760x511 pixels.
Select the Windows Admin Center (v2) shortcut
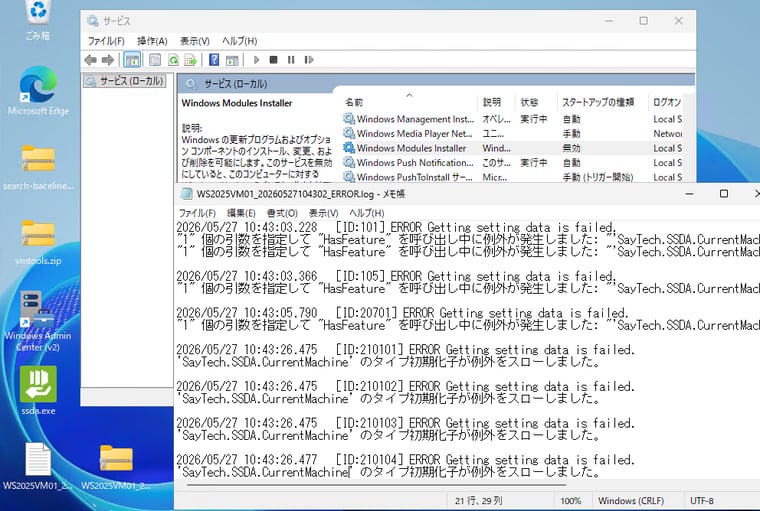click(38, 321)
